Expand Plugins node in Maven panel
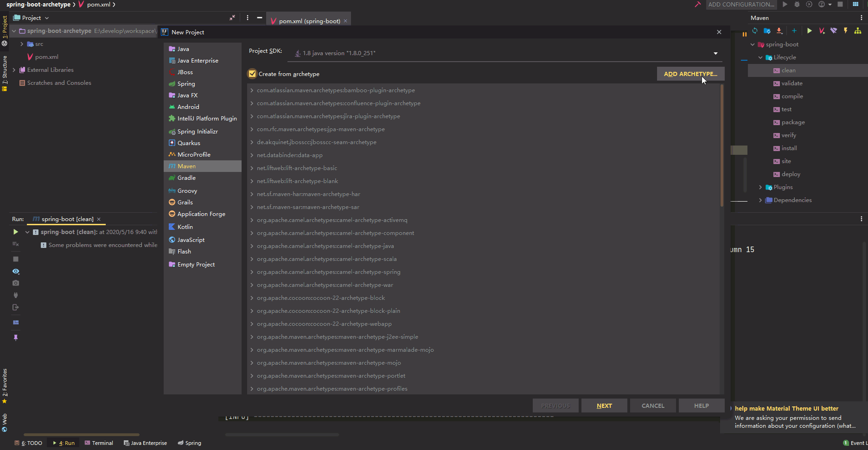868x450 pixels. (x=760, y=187)
